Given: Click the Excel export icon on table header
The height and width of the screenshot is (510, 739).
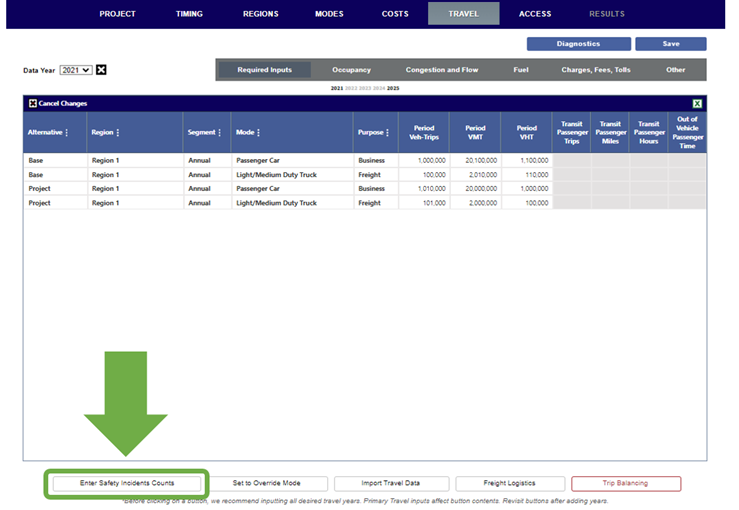Looking at the screenshot, I should click(x=697, y=103).
